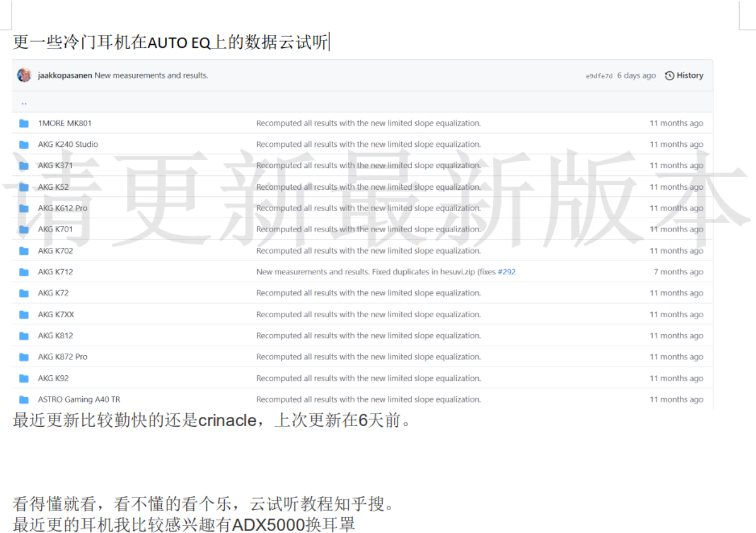Click the '7 months ago' timestamp on AKG K712
756x533 pixels.
tap(678, 272)
